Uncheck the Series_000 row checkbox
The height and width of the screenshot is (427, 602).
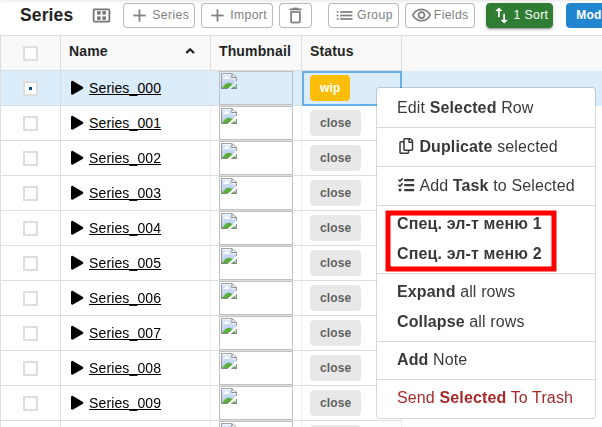[30, 88]
